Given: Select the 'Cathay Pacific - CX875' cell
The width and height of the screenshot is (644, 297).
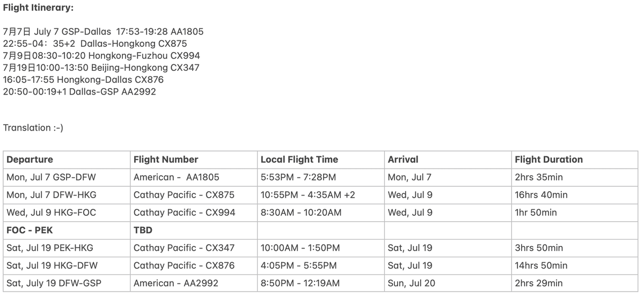Looking at the screenshot, I should (x=184, y=195).
